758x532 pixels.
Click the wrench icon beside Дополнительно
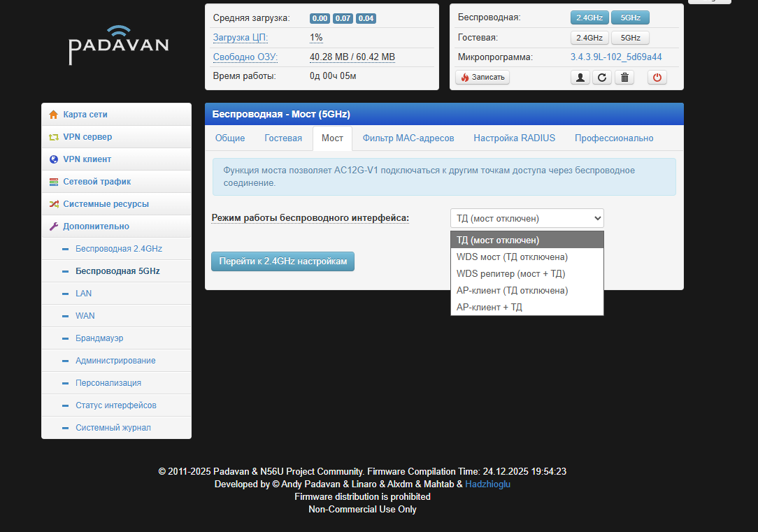[x=54, y=227]
